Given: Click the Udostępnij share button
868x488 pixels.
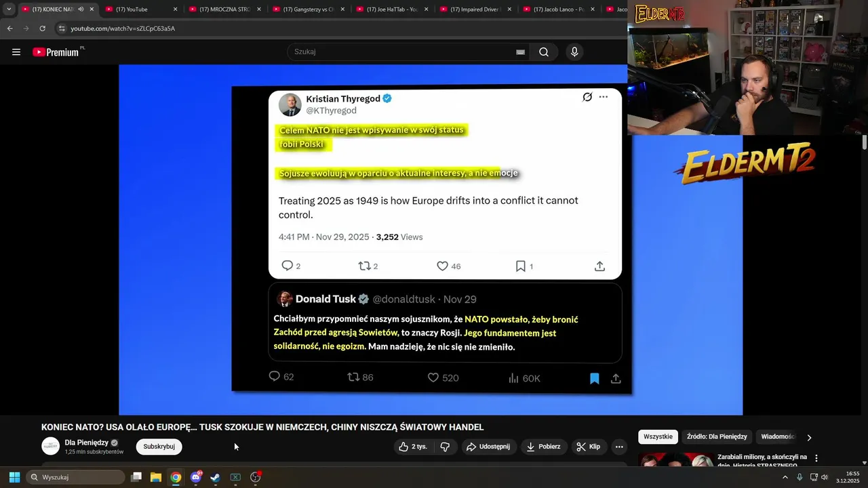Looking at the screenshot, I should [488, 447].
